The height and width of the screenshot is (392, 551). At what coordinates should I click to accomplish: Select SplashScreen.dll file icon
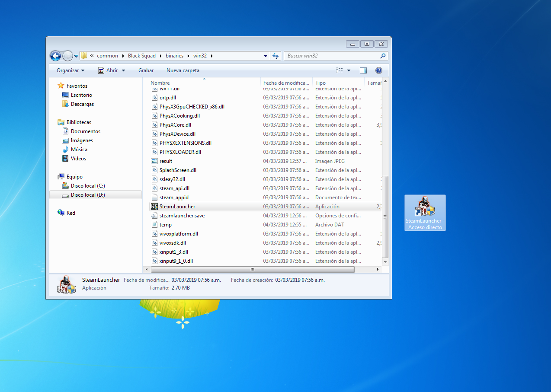154,170
